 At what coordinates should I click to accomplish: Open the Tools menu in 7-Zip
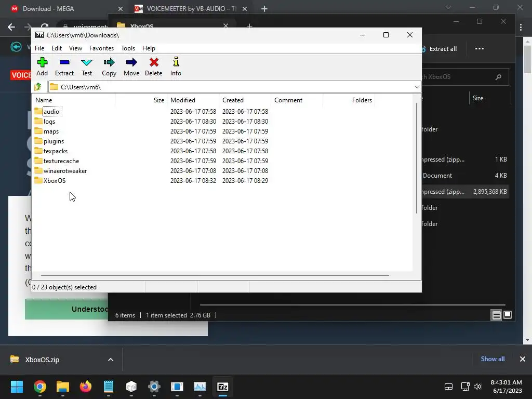(128, 48)
